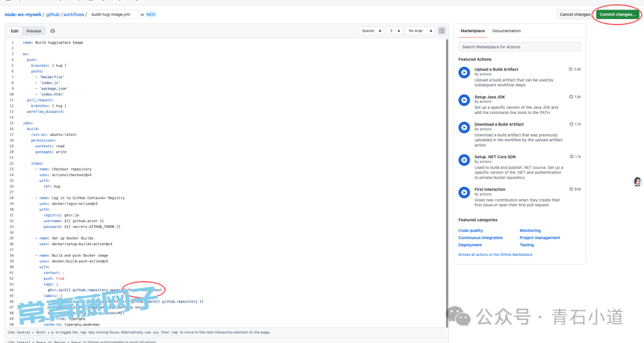Click the Setup Java JDK action icon
This screenshot has width=644, height=343.
(464, 100)
